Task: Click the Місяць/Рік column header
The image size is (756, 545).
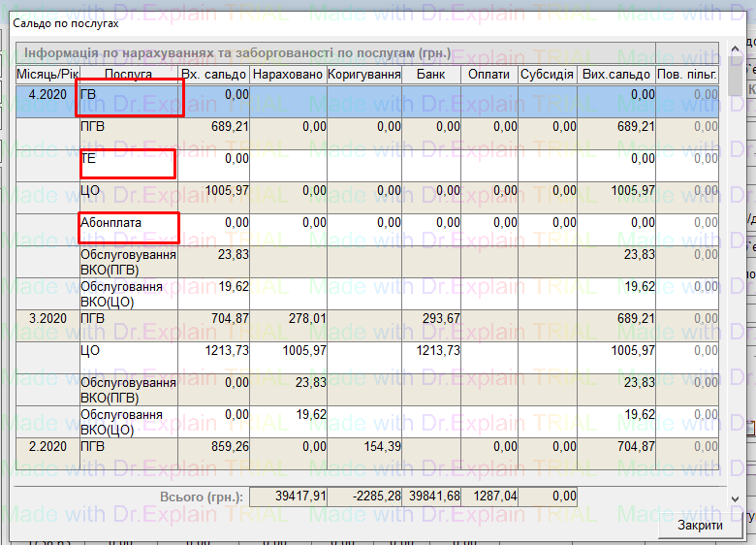Action: point(47,75)
